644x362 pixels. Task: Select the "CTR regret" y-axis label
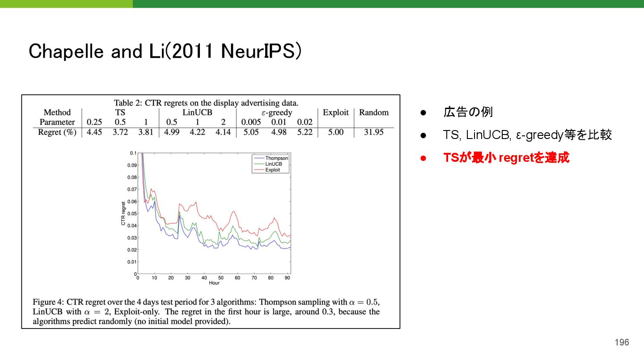[123, 213]
